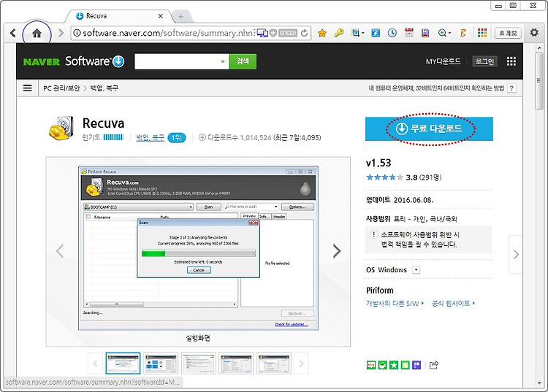Open the capture tool dropdown arrow
This screenshot has width=548, height=392.
click(x=362, y=33)
